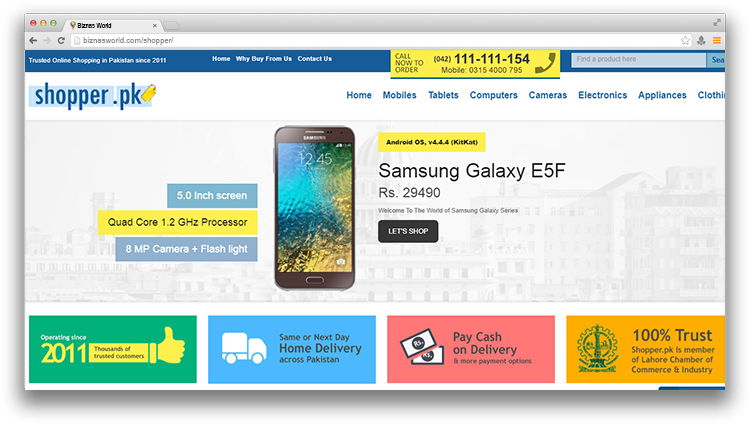Open a new browser tab
Viewport: 750px width, 425px height.
click(171, 25)
